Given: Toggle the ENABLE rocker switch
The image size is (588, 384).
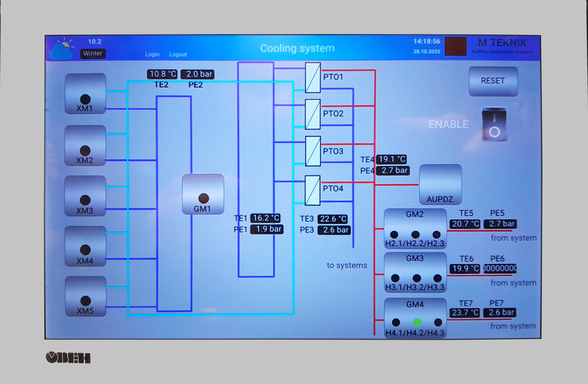Looking at the screenshot, I should tap(494, 124).
